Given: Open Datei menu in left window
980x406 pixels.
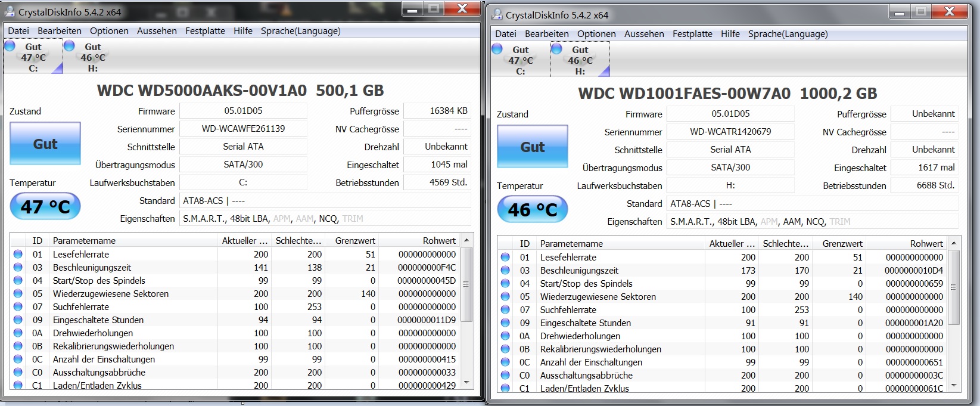Looking at the screenshot, I should pos(18,31).
